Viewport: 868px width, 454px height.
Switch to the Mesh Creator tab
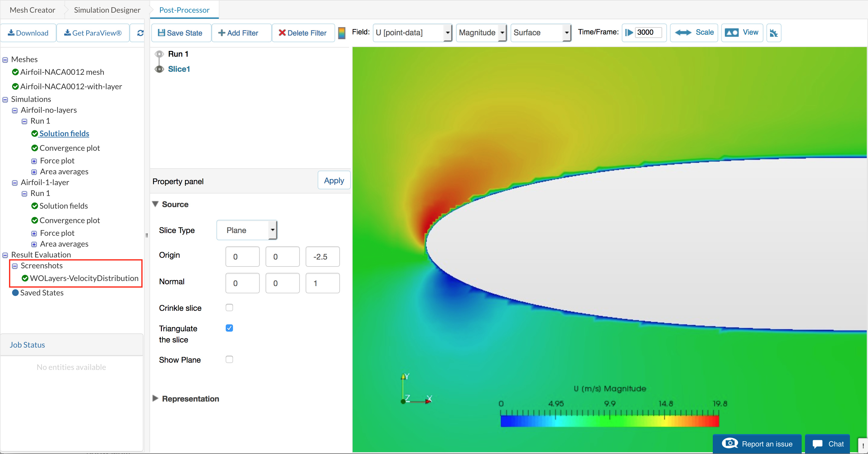32,10
